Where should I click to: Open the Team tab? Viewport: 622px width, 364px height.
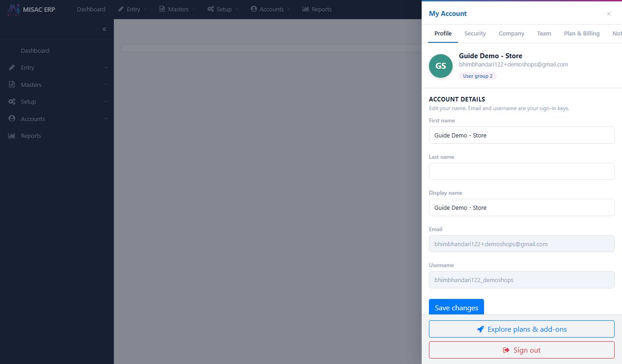click(544, 33)
